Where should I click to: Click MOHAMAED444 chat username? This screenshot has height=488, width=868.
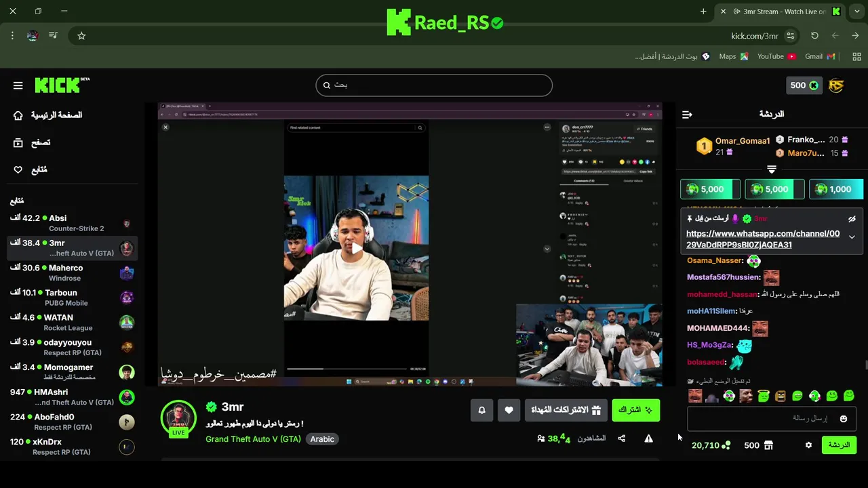[718, 328]
